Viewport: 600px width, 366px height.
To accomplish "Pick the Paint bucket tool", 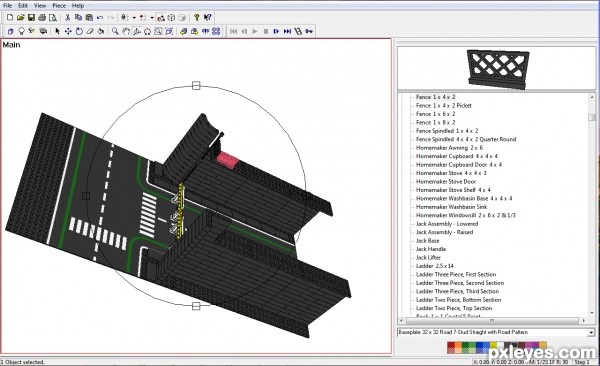I will click(x=100, y=31).
